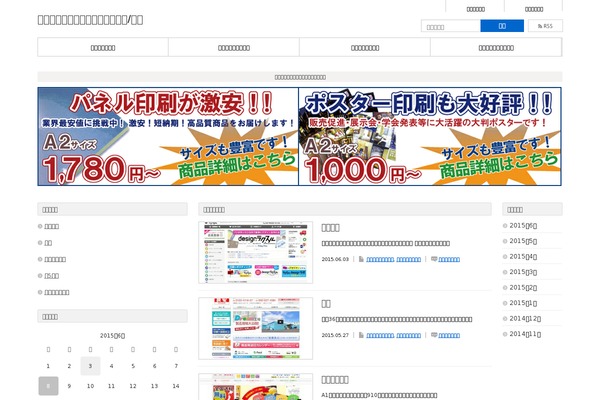Click day 11 in the calendar
Viewport: 600px width, 400px height.
coord(111,386)
